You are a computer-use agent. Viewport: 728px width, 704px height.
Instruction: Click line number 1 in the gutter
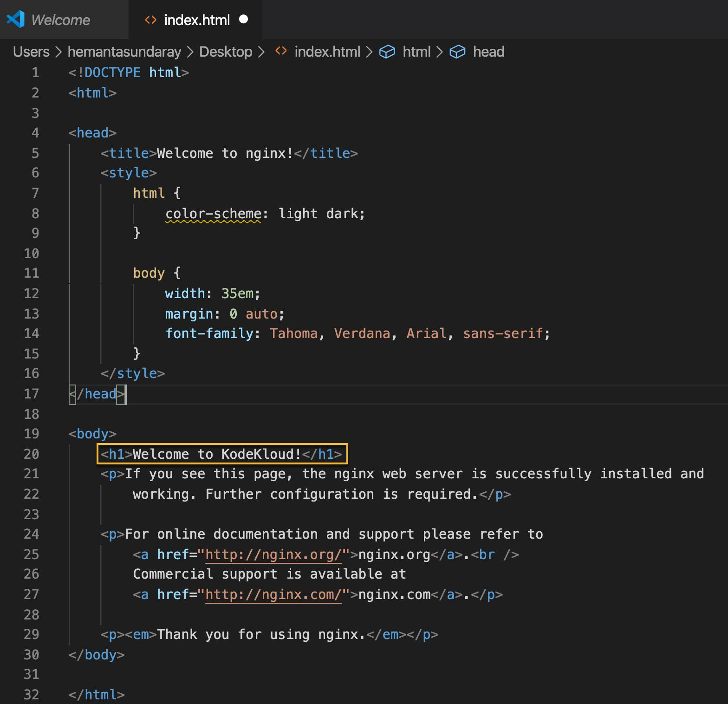35,72
